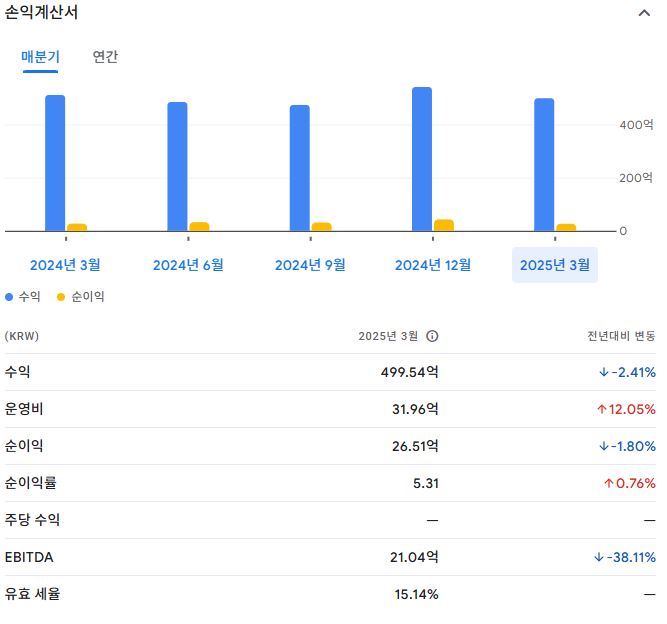Collapse the 손익계산서 section chevron
The width and height of the screenshot is (667, 624).
coord(644,14)
